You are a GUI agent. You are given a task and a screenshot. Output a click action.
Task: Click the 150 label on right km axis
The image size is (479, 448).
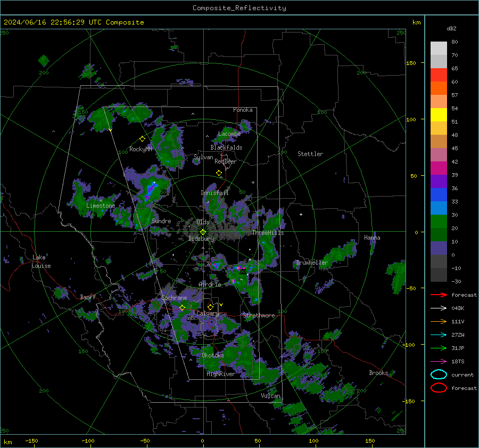[411, 63]
